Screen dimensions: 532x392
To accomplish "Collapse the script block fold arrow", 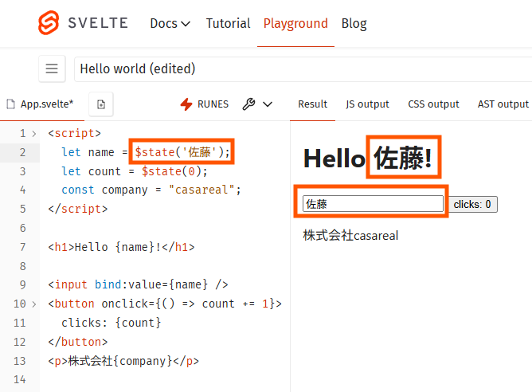I will point(34,134).
